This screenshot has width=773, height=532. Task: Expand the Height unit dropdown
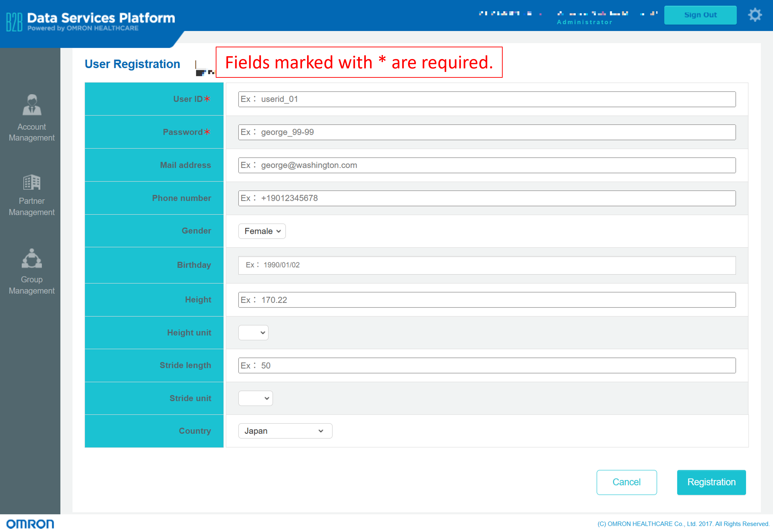253,333
